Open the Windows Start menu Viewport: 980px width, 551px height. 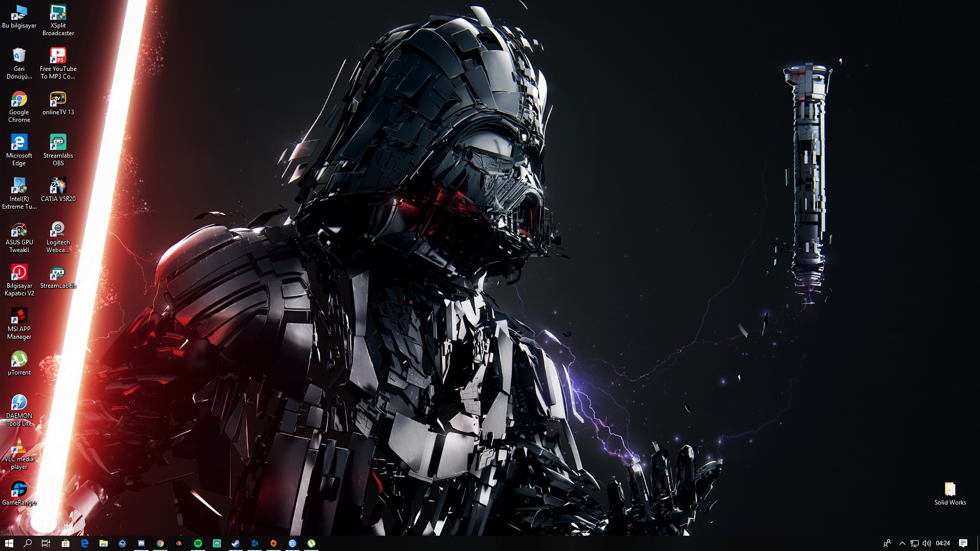(x=9, y=543)
